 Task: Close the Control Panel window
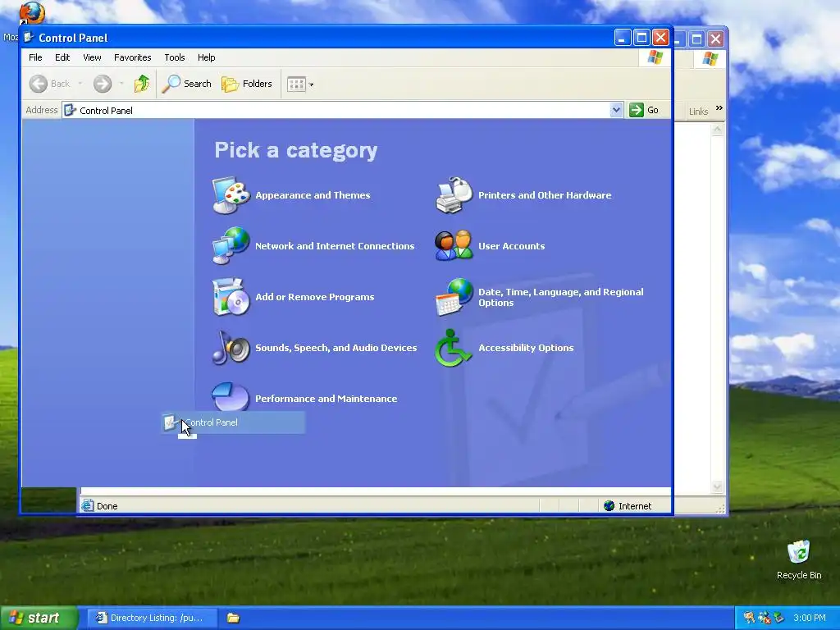(660, 38)
